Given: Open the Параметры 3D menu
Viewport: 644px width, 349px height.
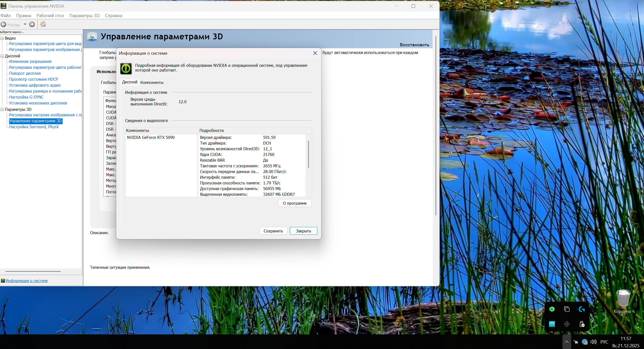Looking at the screenshot, I should point(84,16).
